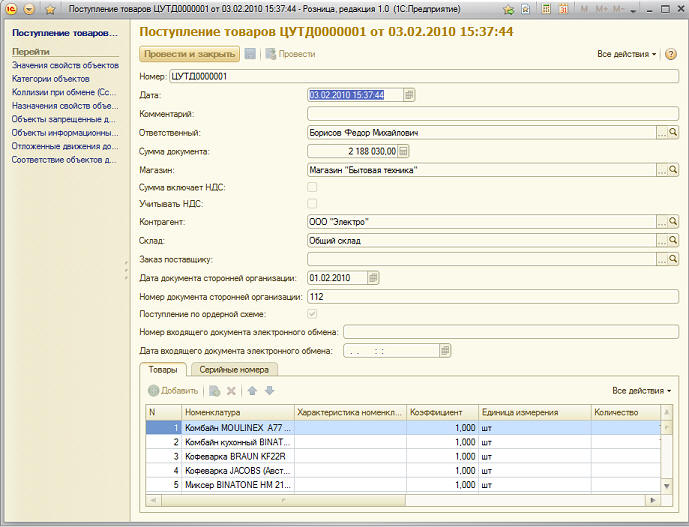Select the Кофеварка BRAUN KF22R row
689x527 pixels.
coord(403,456)
